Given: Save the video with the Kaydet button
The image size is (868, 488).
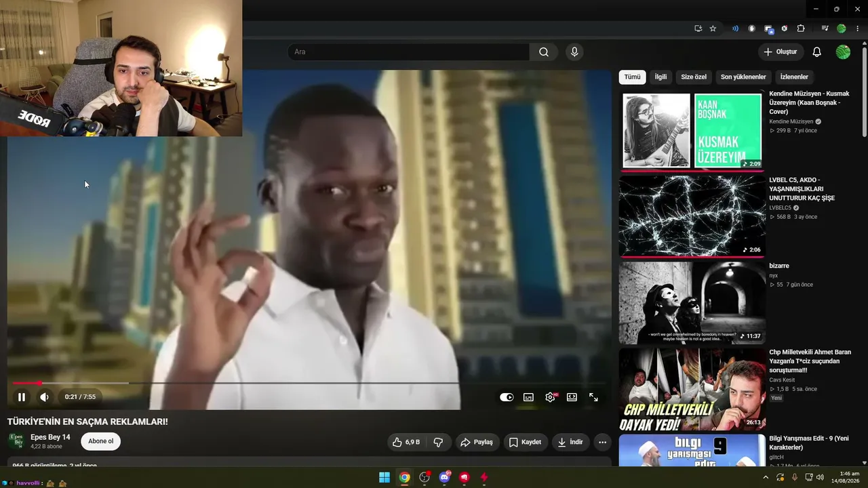Looking at the screenshot, I should click(x=526, y=442).
